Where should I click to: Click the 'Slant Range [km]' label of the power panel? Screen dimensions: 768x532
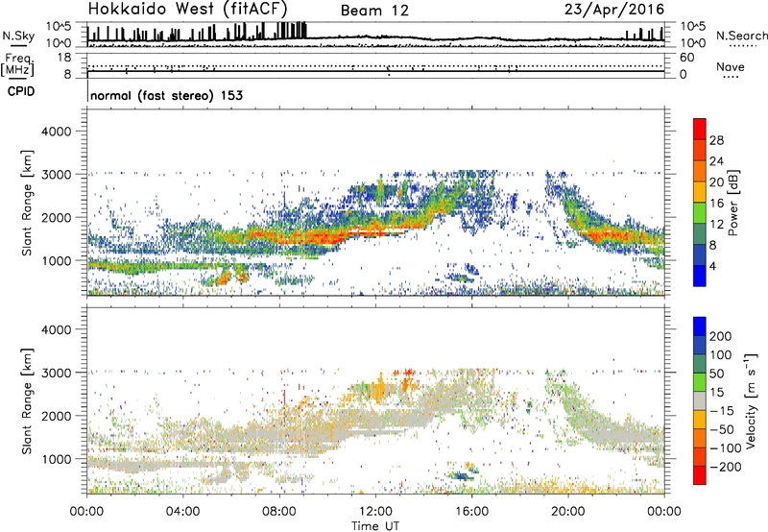tap(27, 203)
